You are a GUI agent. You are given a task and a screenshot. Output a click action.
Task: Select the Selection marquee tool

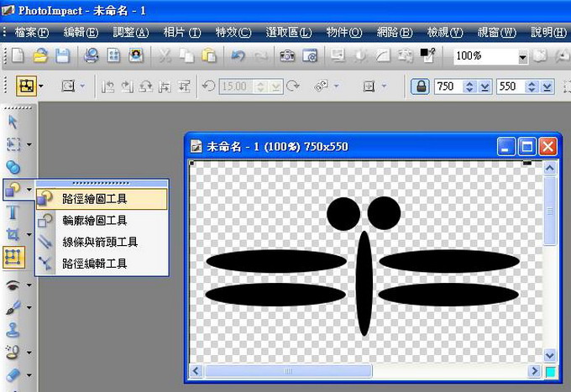[13, 144]
